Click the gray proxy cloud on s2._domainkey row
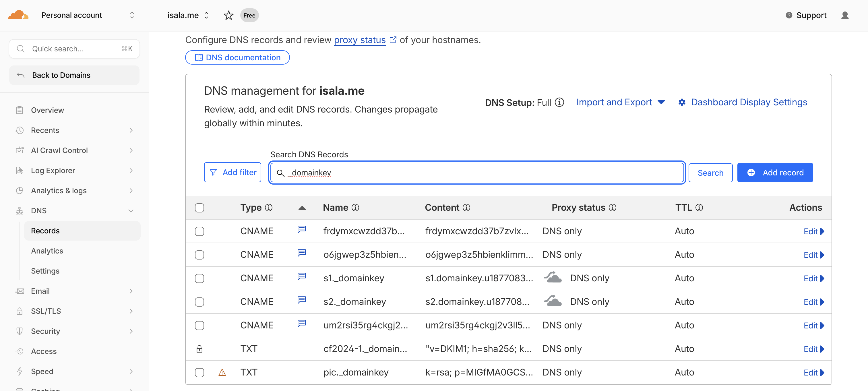Image resolution: width=868 pixels, height=391 pixels. (x=553, y=301)
